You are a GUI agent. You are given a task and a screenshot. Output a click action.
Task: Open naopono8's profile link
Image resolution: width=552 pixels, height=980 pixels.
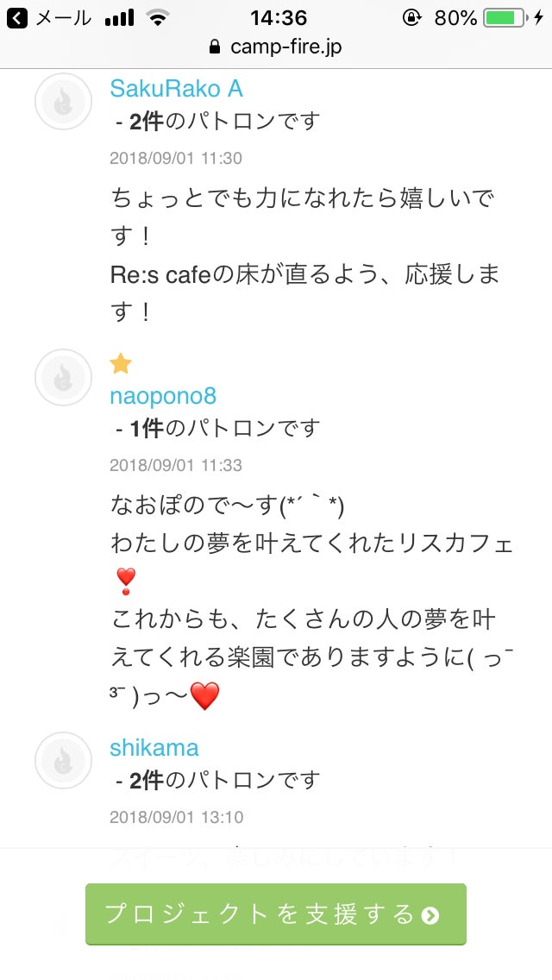pos(163,396)
